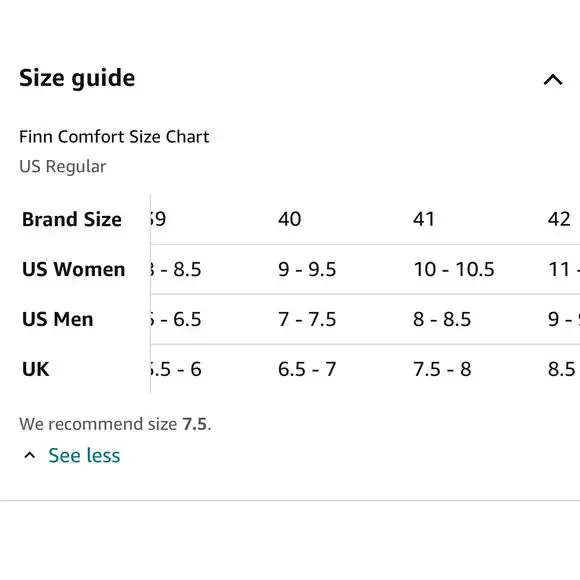Collapse chart using See less caret icon
The height and width of the screenshot is (580, 580).
click(x=30, y=455)
